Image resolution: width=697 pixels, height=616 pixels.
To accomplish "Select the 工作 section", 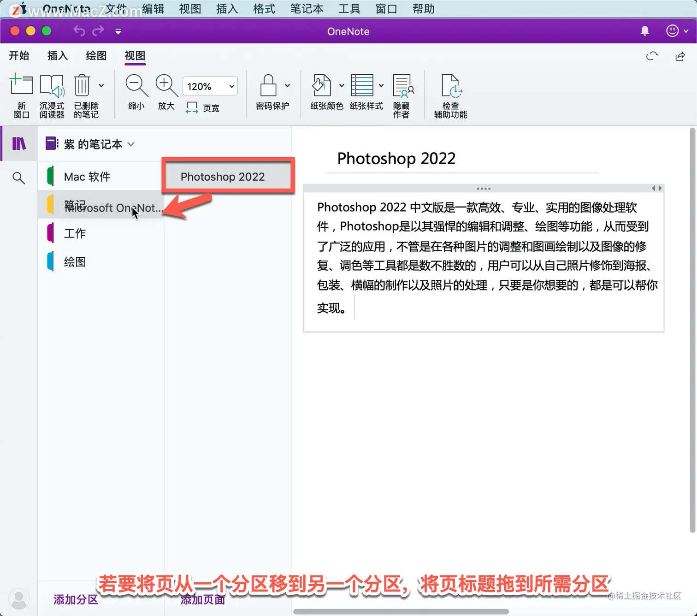I will pyautogui.click(x=100, y=233).
